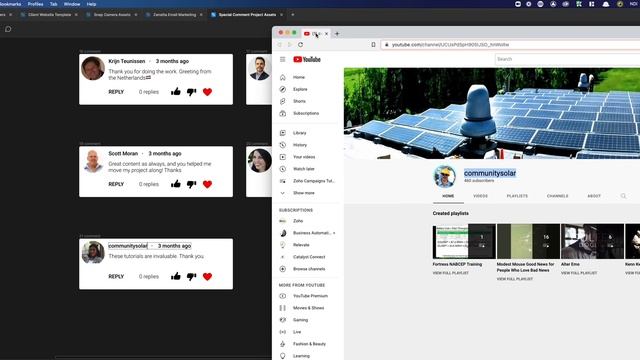The height and width of the screenshot is (360, 640).
Task: Select the CHANNELS channel tab
Action: (558, 196)
